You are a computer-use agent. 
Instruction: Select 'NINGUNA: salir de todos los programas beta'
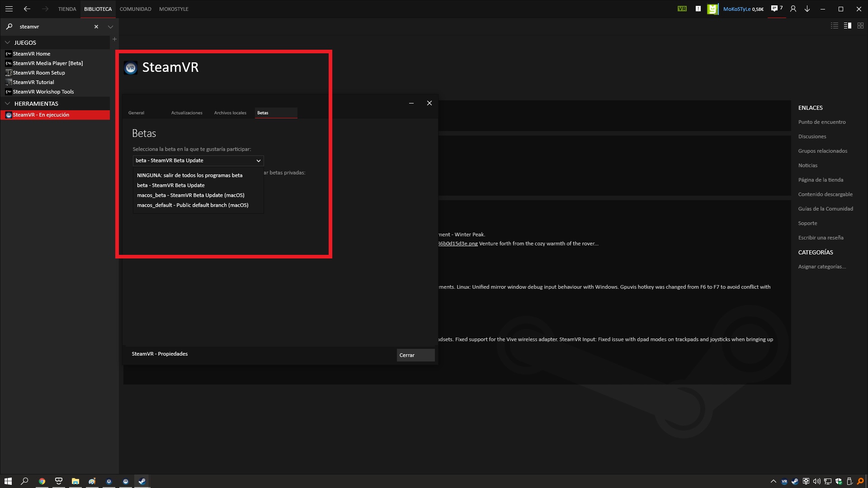point(189,175)
